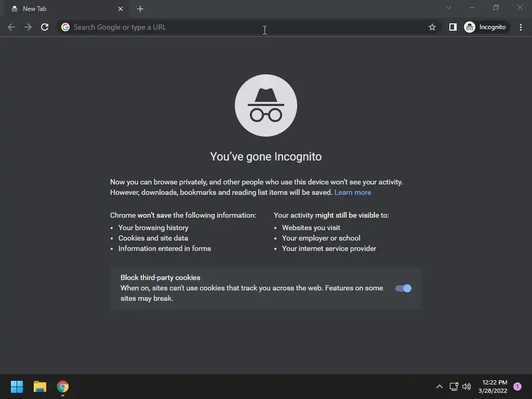Click the "Block third-party cookies" label
This screenshot has width=532, height=399.
click(x=161, y=277)
